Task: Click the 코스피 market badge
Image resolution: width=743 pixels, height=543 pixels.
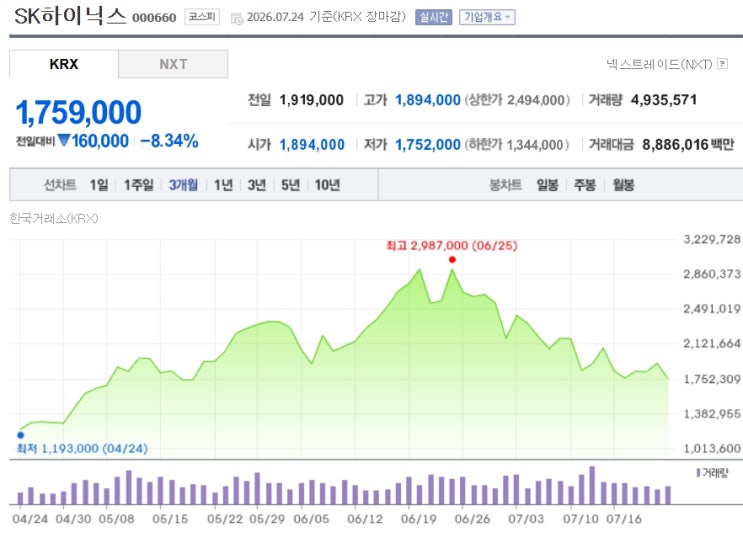Action: pos(202,17)
